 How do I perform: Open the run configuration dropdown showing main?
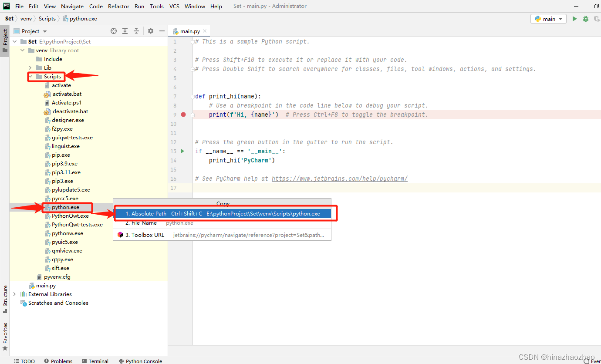click(548, 19)
